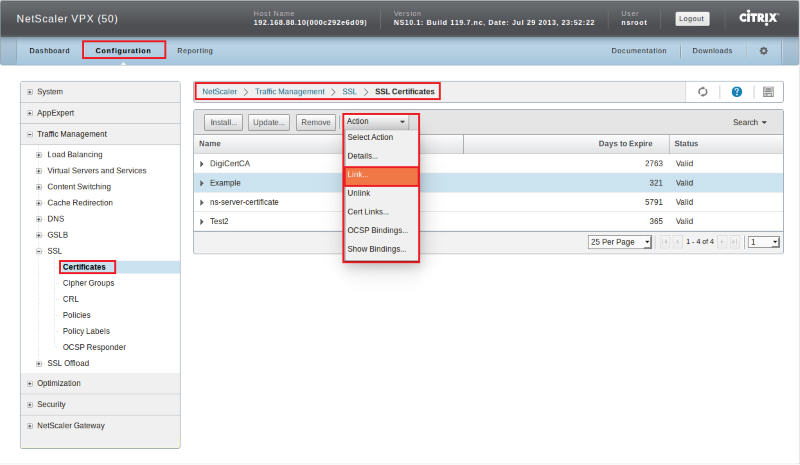Choose OCSP Bindings... from Action menu

pos(381,230)
